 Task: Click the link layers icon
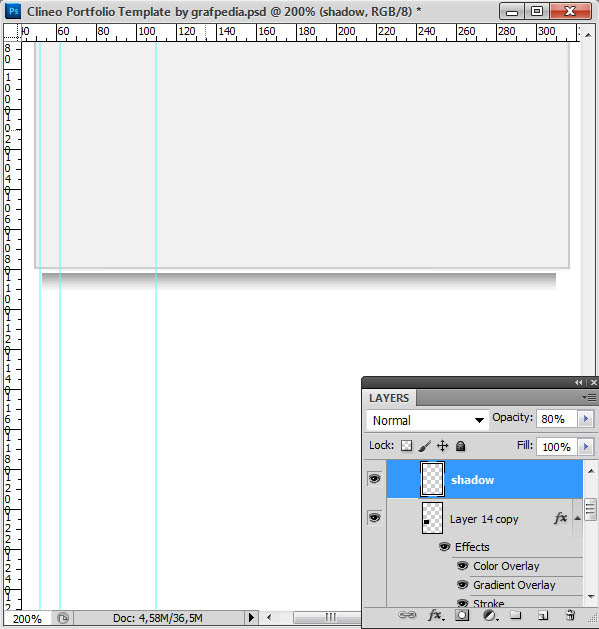(x=407, y=615)
